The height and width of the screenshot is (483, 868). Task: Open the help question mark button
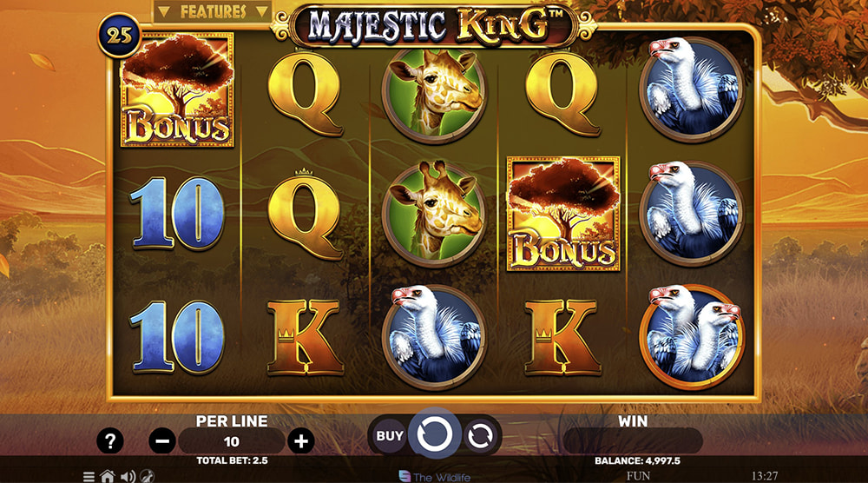109,441
